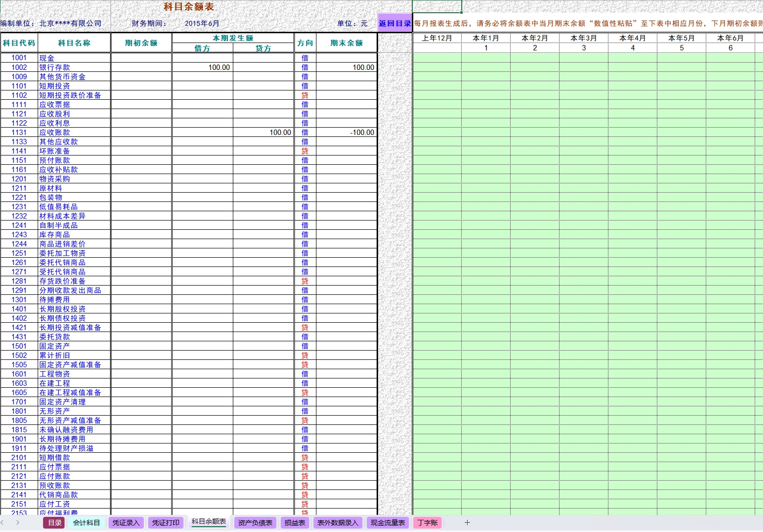Open the 目录 sheet tab
Viewport: 763px width, 532px height.
pyautogui.click(x=55, y=523)
